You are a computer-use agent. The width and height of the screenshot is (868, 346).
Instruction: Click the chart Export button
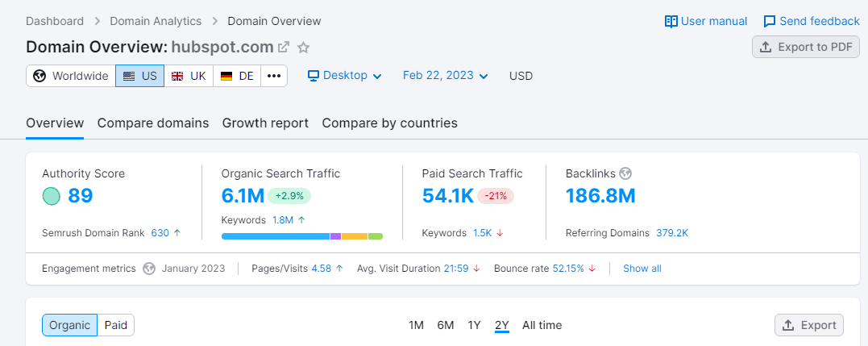coord(809,325)
